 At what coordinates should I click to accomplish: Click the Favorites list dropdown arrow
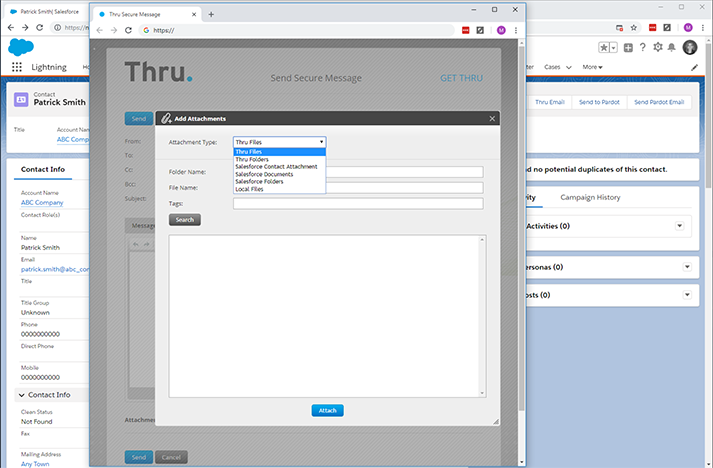[614, 48]
